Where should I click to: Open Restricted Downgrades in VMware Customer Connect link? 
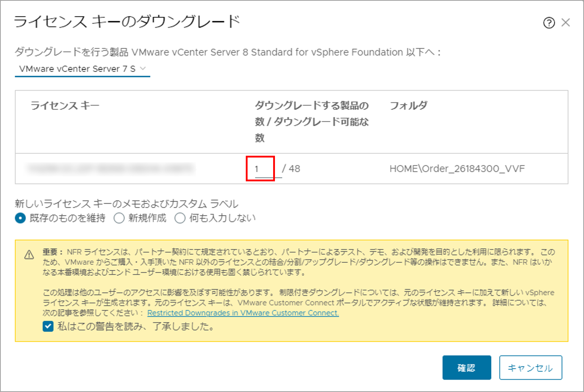(x=243, y=313)
